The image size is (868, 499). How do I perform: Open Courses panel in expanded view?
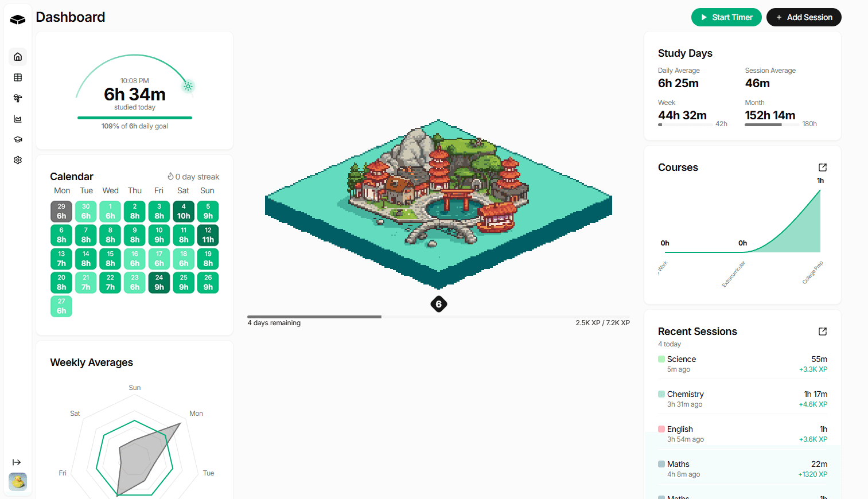(x=822, y=167)
